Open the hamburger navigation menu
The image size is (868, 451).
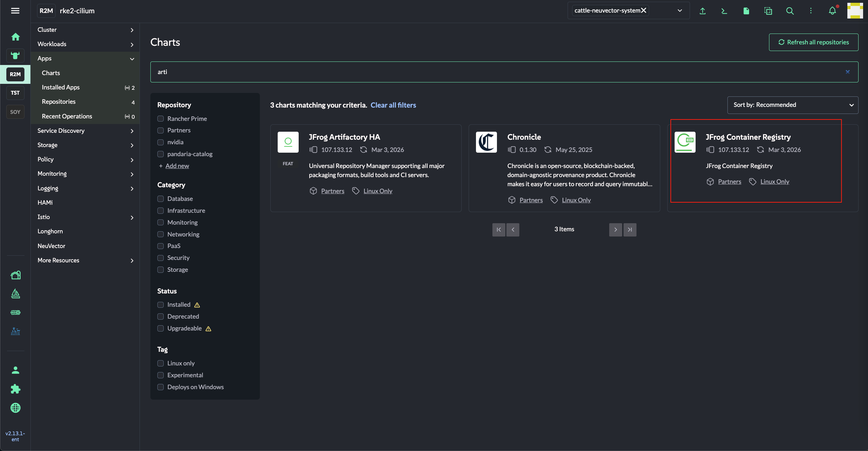pyautogui.click(x=15, y=11)
